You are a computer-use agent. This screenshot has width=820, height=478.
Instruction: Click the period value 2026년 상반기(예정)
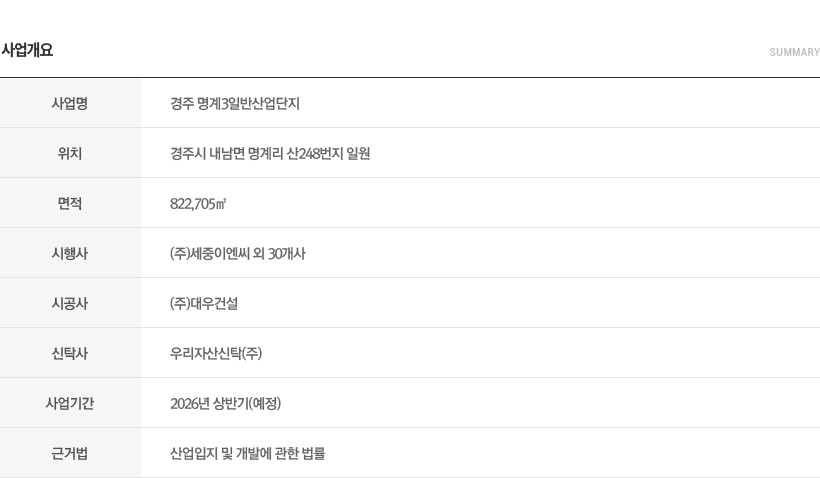[225, 404]
